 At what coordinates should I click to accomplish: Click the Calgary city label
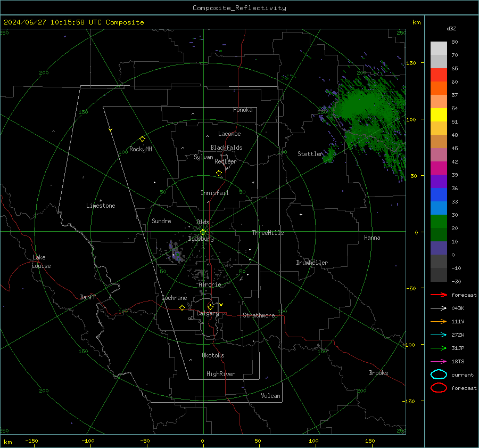coord(208,313)
